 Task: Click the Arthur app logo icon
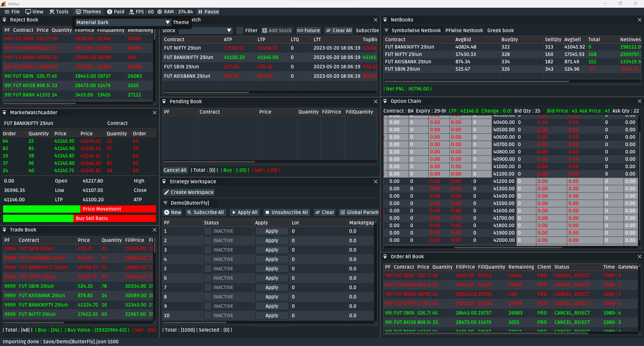pos(3,4)
